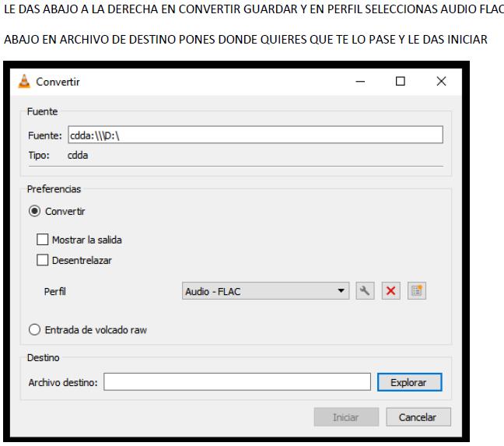
Task: Click the 'Fuente:' field label
Action: click(x=44, y=135)
